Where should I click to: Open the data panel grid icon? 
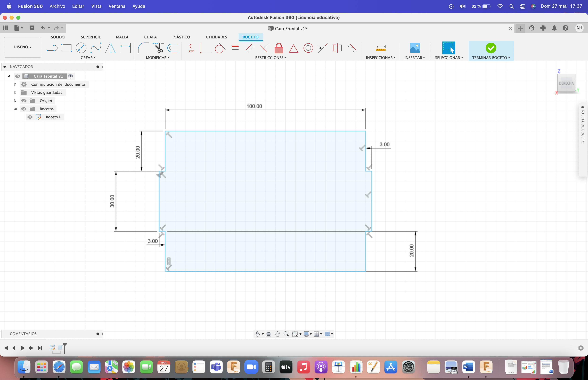[x=5, y=28]
